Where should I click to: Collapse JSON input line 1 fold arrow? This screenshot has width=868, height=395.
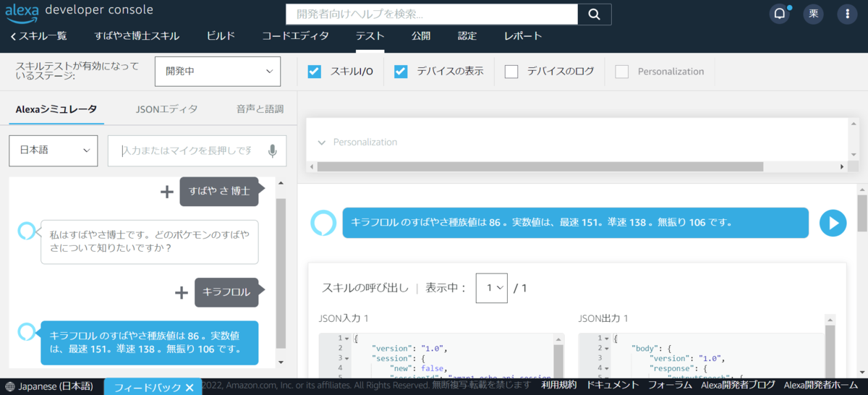tap(346, 339)
